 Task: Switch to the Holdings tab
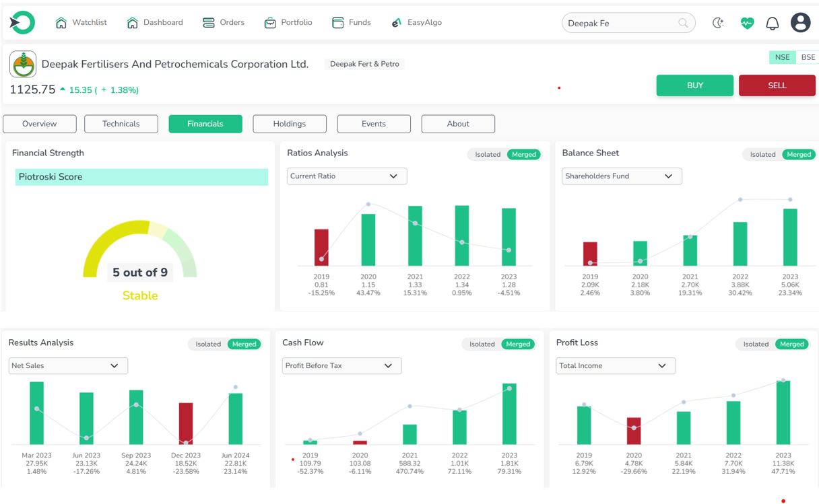(x=290, y=124)
